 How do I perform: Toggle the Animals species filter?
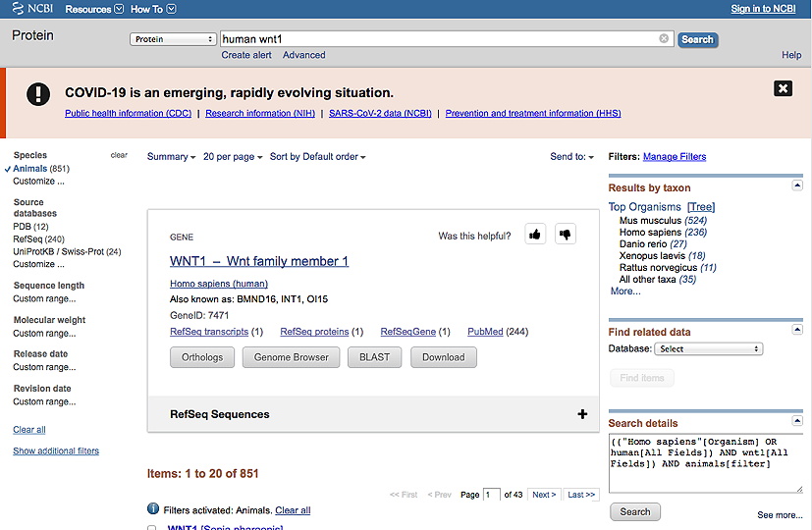click(x=29, y=169)
